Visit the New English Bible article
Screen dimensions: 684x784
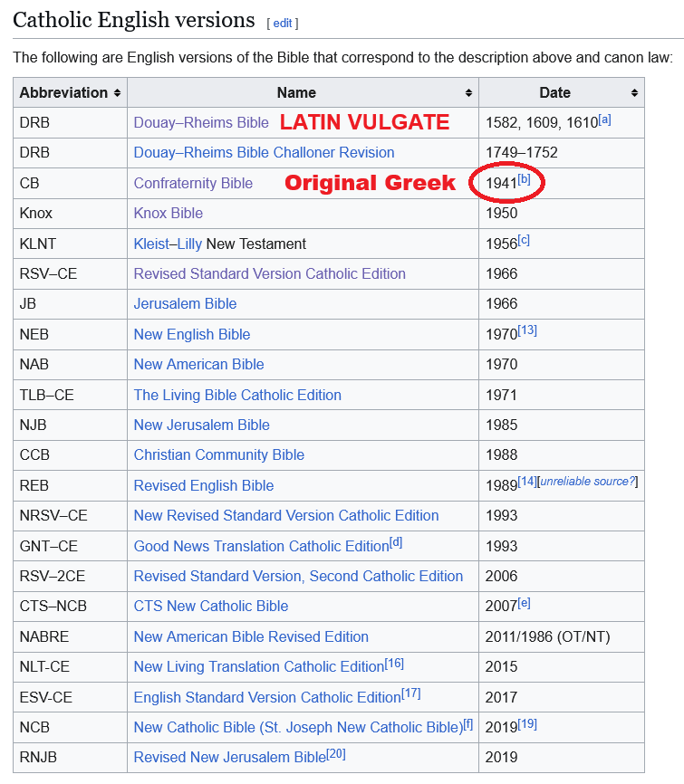pyautogui.click(x=192, y=334)
